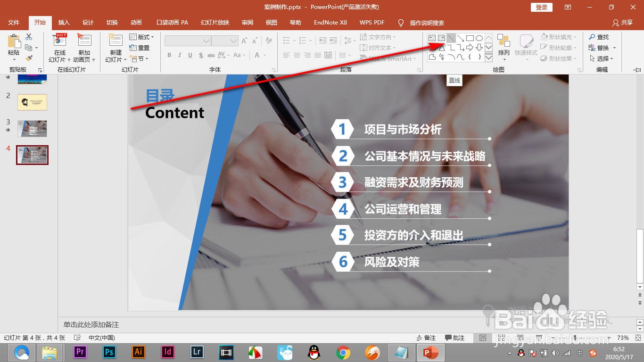Click Tell me what to do search
This screenshot has width=644, height=362.
click(x=421, y=23)
